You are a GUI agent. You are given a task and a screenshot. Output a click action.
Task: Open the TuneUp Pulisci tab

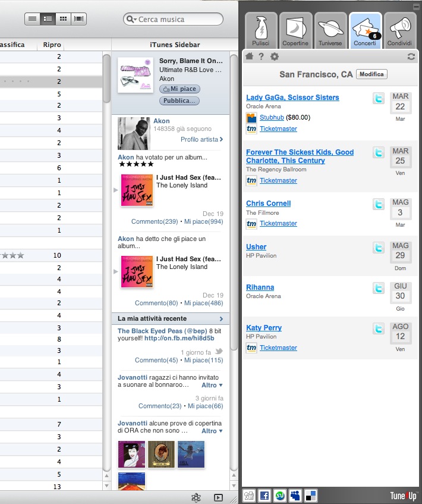point(261,30)
